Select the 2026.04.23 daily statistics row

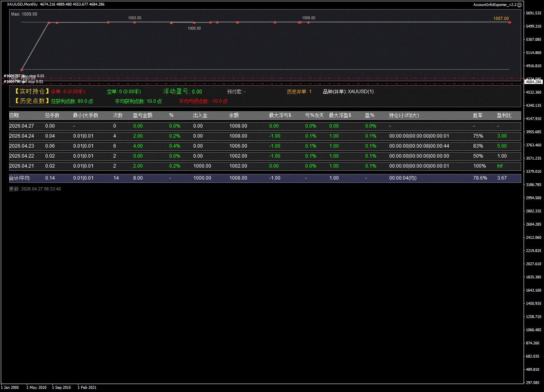click(x=265, y=146)
